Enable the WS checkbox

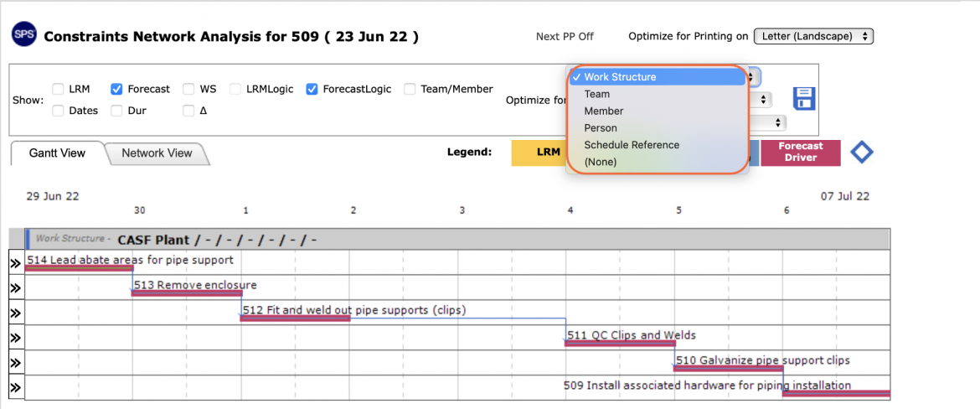188,89
